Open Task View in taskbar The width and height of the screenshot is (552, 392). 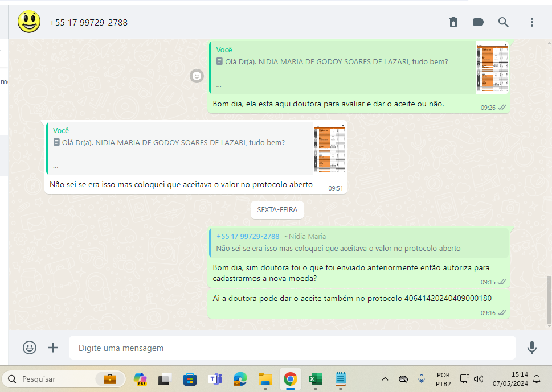pyautogui.click(x=165, y=379)
